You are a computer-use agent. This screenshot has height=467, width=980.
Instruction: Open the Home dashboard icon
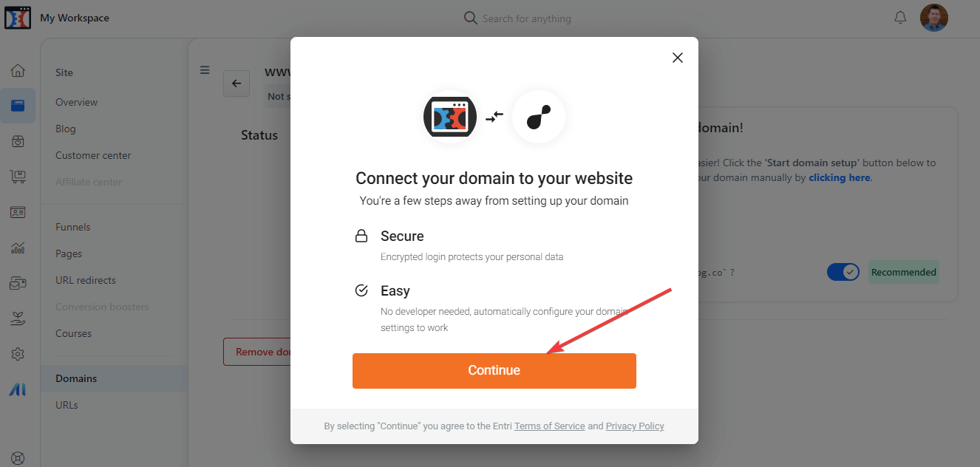point(18,69)
